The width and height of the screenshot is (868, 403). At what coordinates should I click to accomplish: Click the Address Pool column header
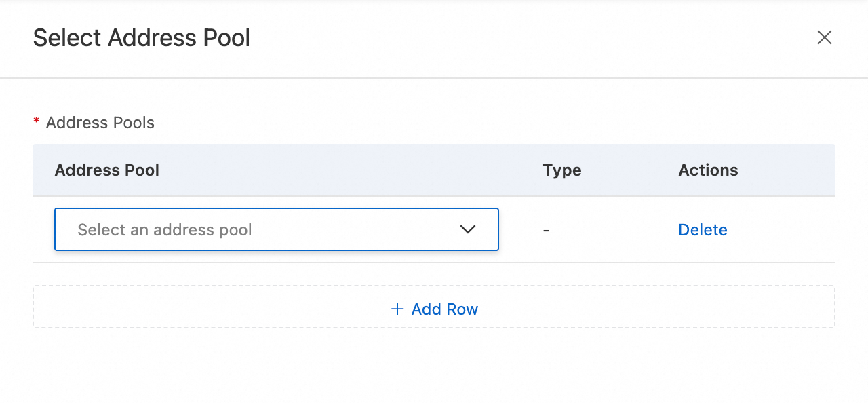pos(107,170)
